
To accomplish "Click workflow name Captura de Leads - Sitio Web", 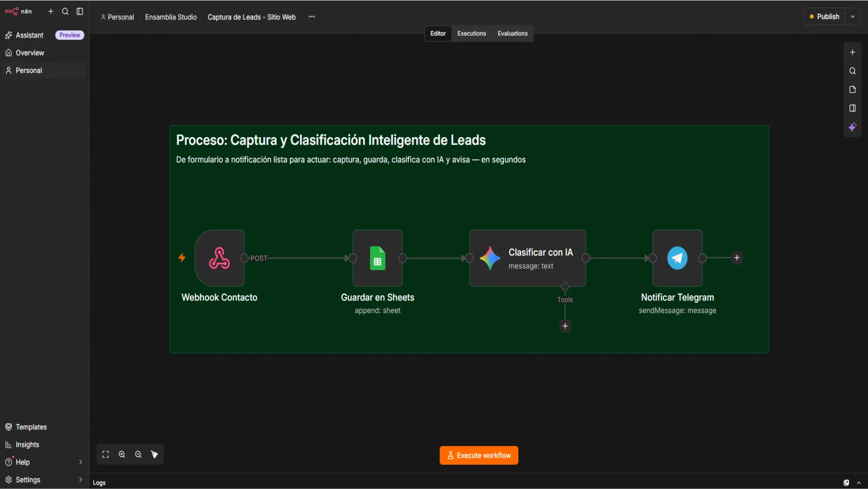I will [251, 17].
